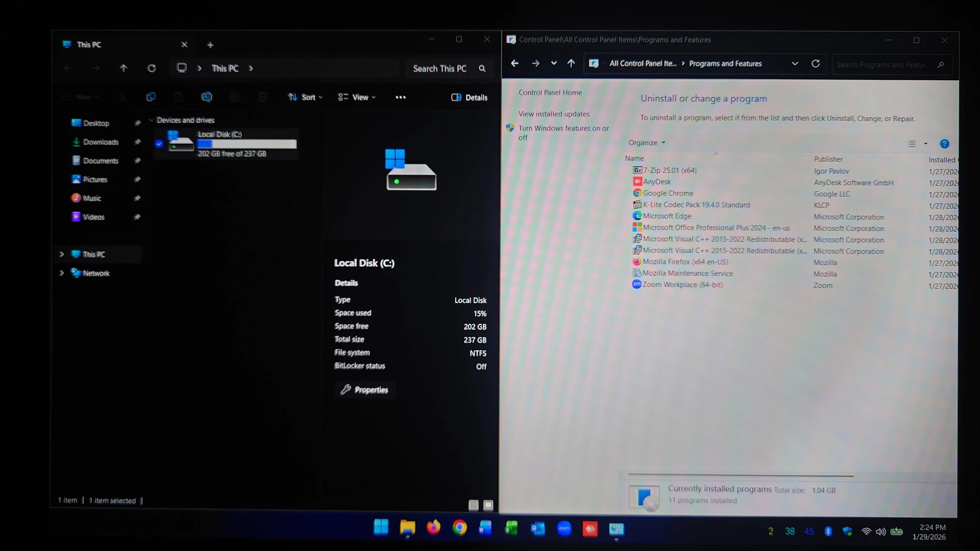
Task: Open the blue help question mark icon
Action: 944,144
